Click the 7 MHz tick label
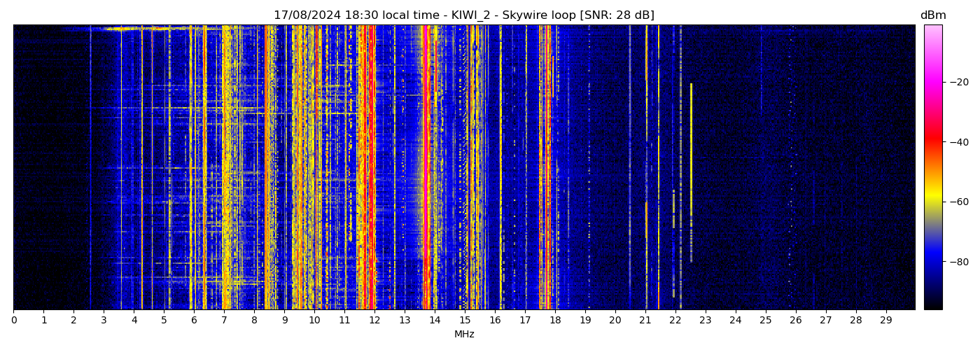This screenshot has height=350, width=980. click(224, 321)
